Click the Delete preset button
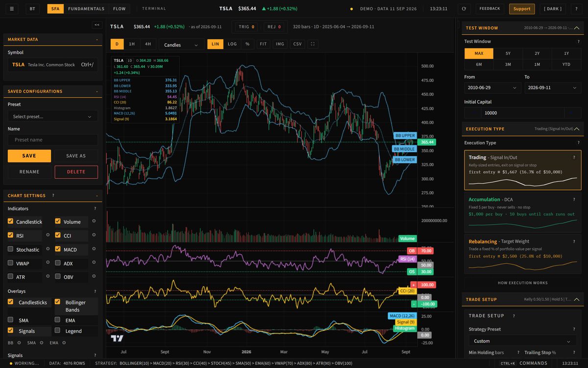 point(76,172)
